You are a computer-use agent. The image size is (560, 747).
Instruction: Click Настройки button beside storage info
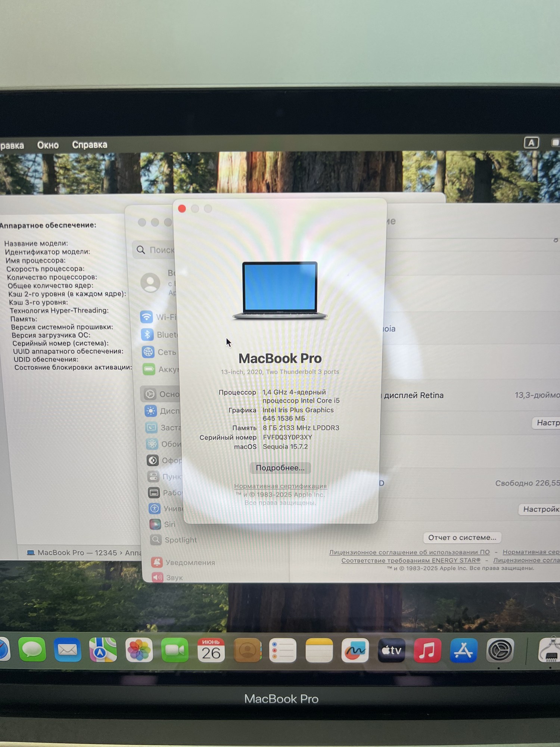pyautogui.click(x=539, y=509)
